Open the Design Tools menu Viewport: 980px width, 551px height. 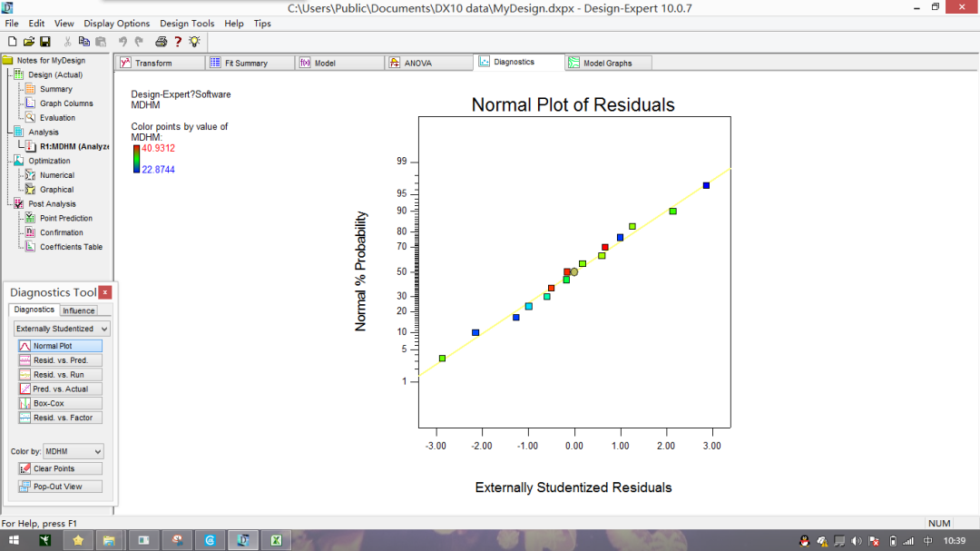[x=187, y=23]
